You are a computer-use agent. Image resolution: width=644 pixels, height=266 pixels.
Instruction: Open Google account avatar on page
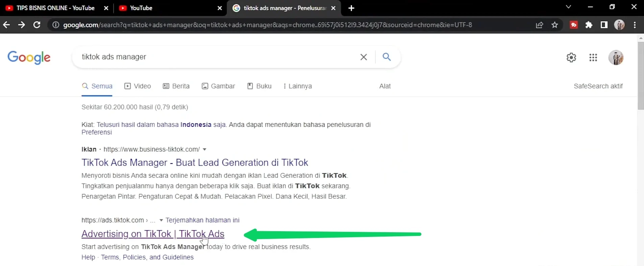(x=616, y=57)
